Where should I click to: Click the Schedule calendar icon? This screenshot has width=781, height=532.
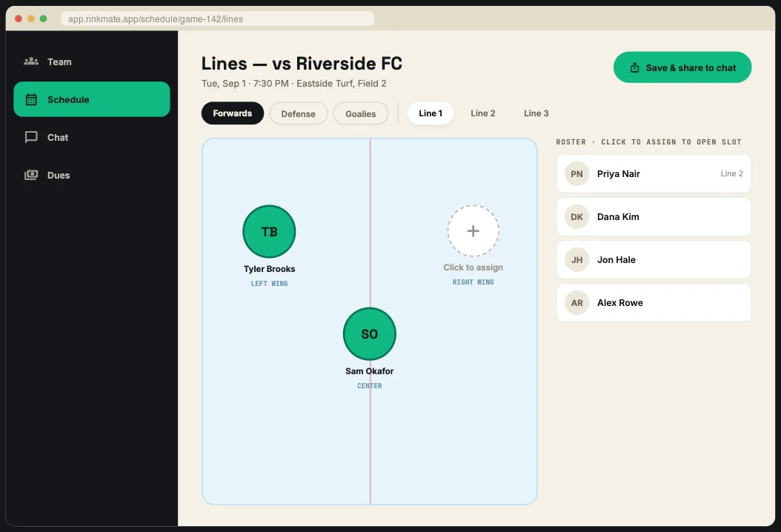pyautogui.click(x=31, y=99)
